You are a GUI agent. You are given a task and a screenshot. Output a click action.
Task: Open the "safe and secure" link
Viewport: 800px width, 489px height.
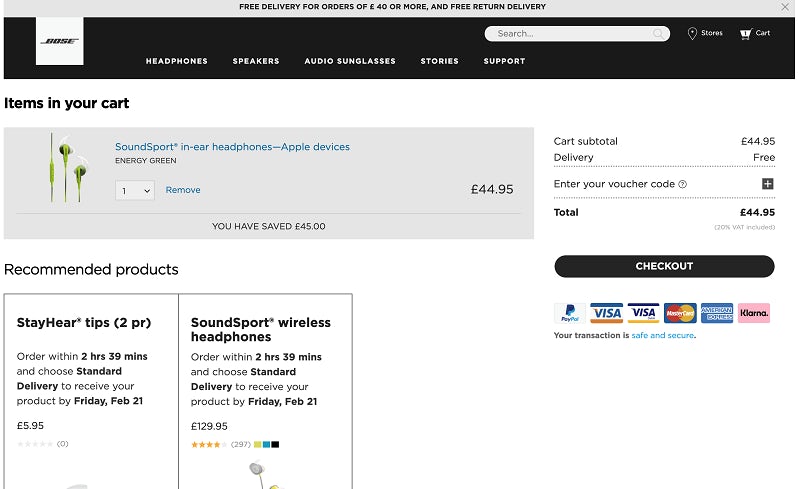pyautogui.click(x=662, y=336)
